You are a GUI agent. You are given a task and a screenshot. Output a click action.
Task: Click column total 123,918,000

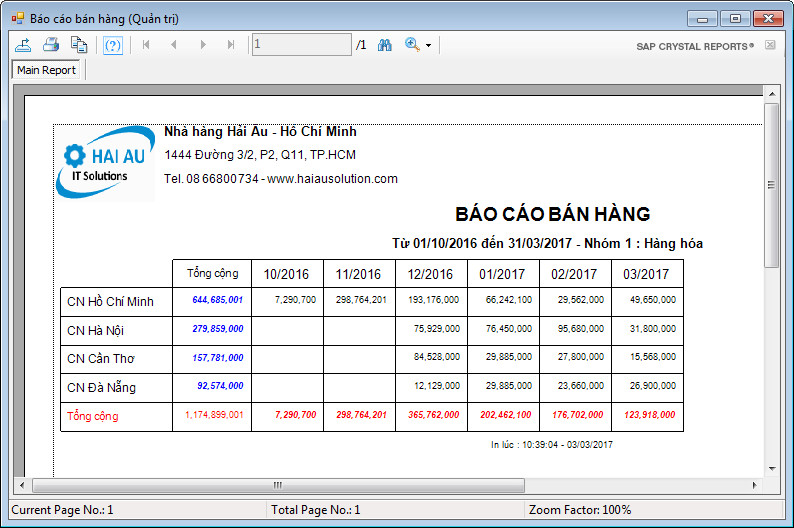(650, 415)
